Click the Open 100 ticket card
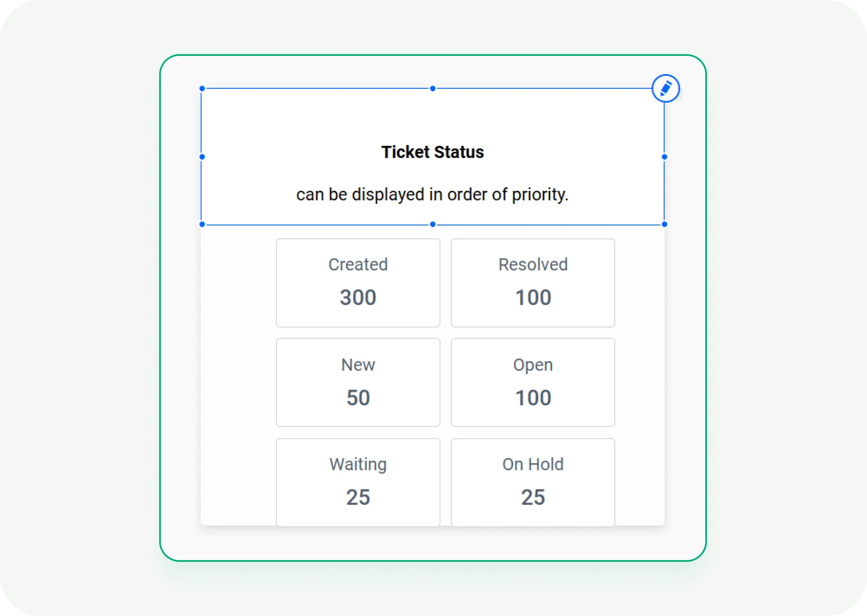 [533, 382]
